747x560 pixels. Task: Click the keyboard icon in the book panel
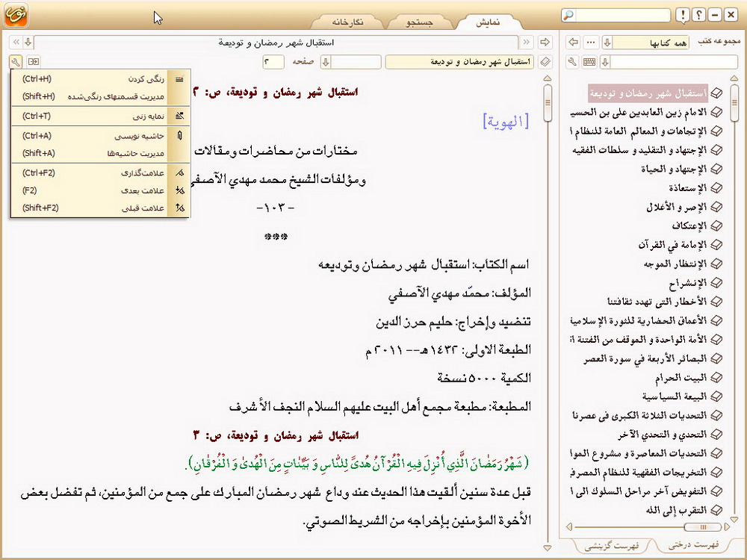click(x=589, y=62)
